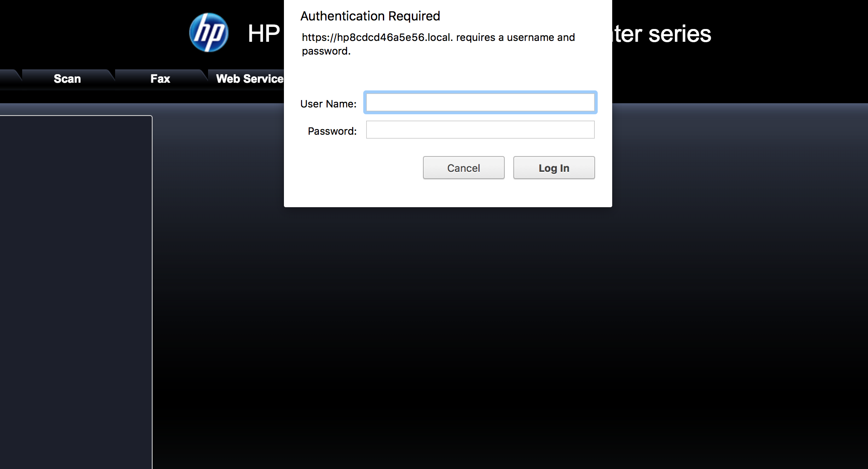Image resolution: width=868 pixels, height=469 pixels.
Task: Focus the User Name input field
Action: [x=480, y=103]
